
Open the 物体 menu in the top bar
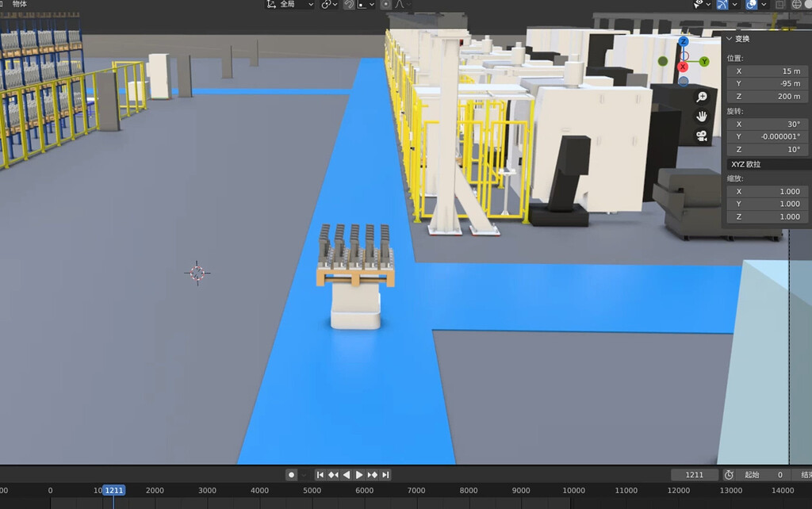tap(20, 3)
